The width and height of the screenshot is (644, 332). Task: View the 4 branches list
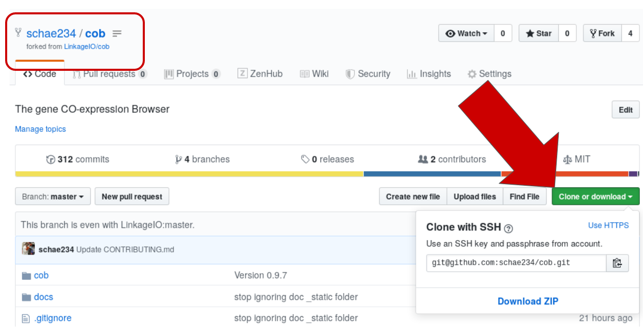tap(202, 159)
